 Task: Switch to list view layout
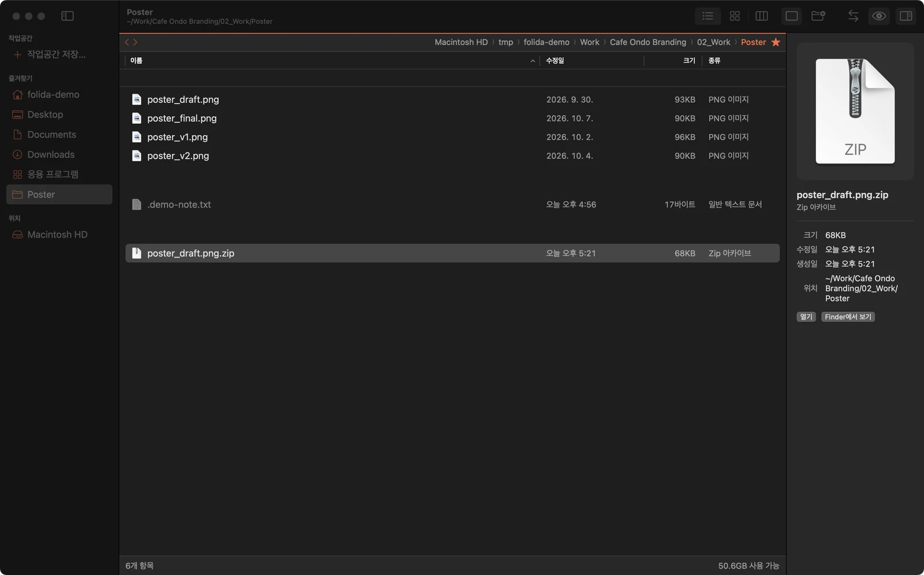click(707, 16)
